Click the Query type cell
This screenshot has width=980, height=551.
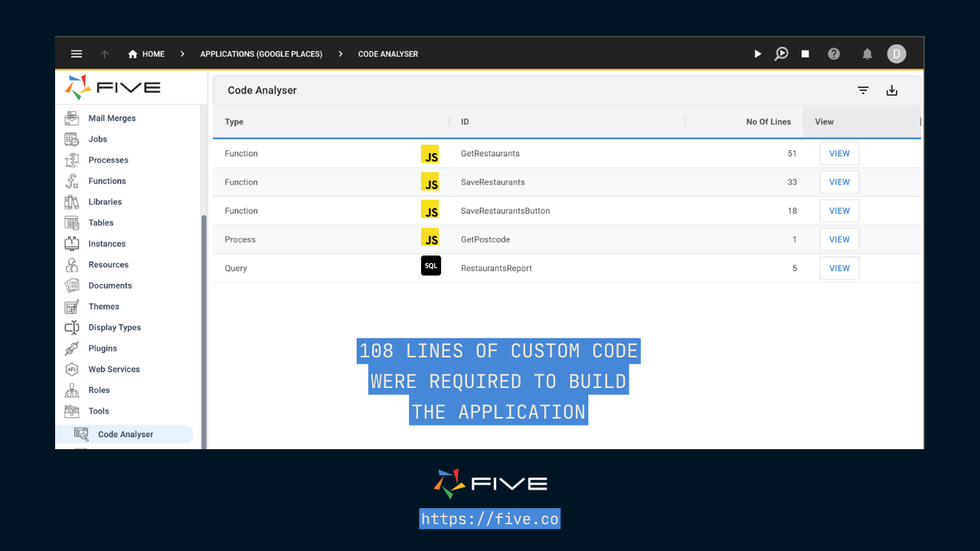point(236,269)
